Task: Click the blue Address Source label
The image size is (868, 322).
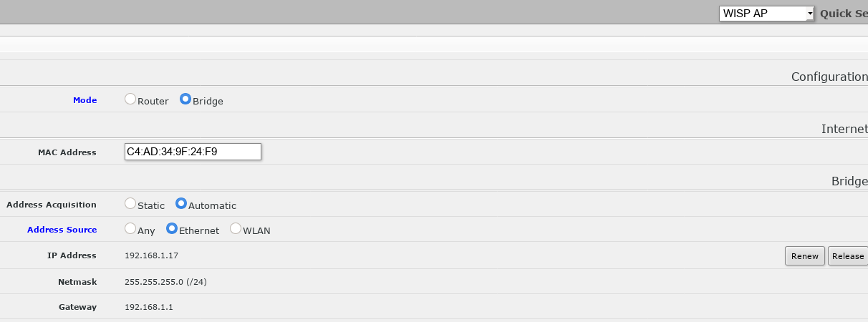Action: coord(62,230)
